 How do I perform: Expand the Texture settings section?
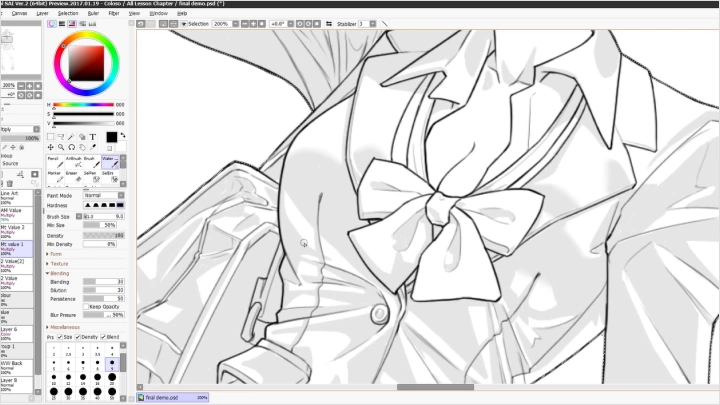coord(57,264)
